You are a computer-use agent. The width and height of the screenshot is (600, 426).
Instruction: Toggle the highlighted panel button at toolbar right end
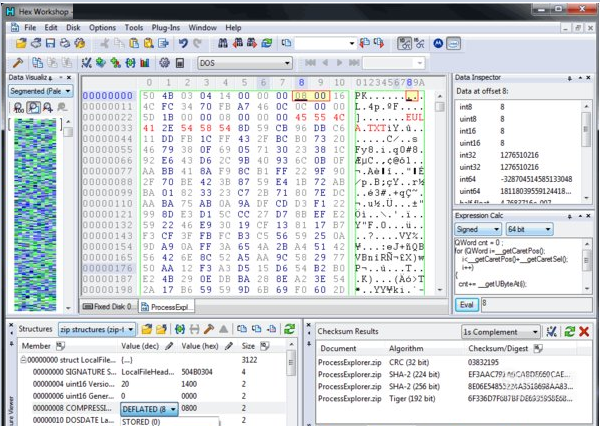click(x=453, y=44)
